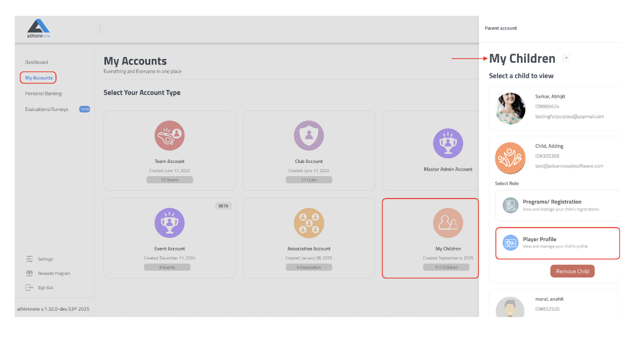Image resolution: width=644 pixels, height=338 pixels.
Task: Choose the Programs/ Registration role
Action: 557,205
